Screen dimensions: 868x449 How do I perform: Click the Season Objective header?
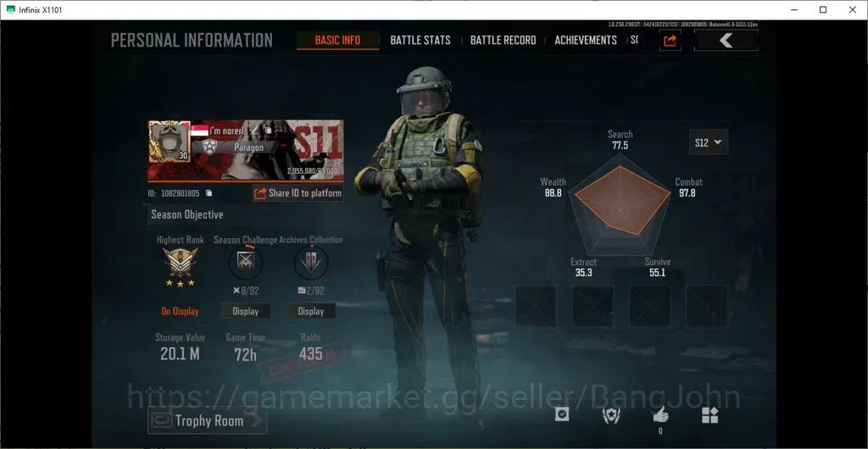tap(187, 214)
